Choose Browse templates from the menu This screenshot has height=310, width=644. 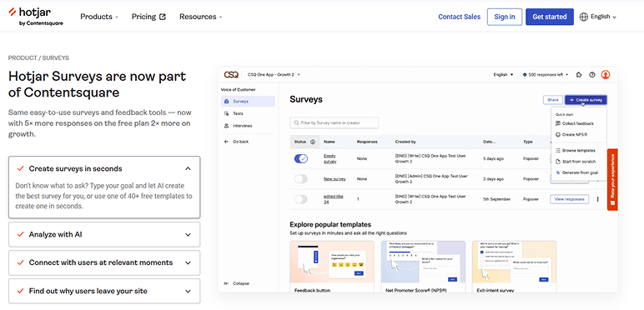point(579,151)
